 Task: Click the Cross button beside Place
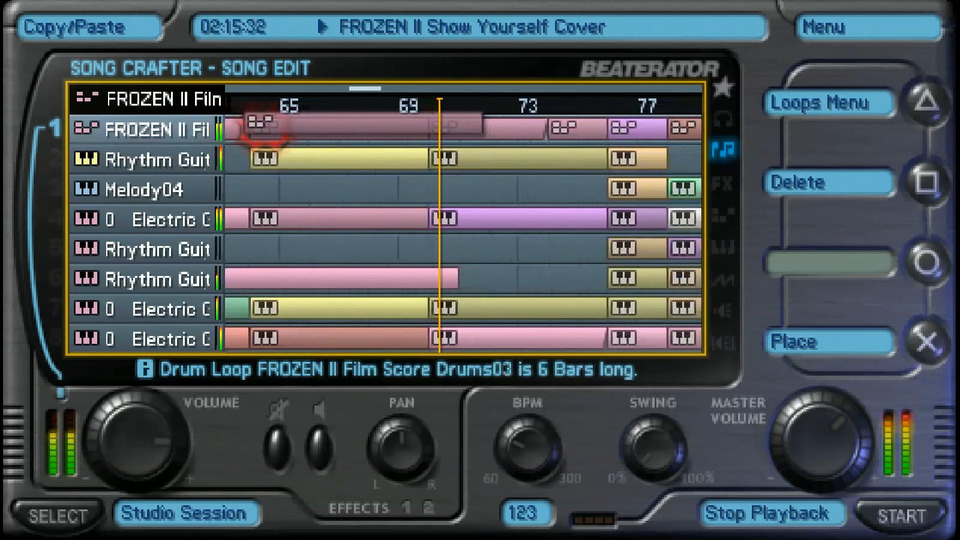pos(926,341)
